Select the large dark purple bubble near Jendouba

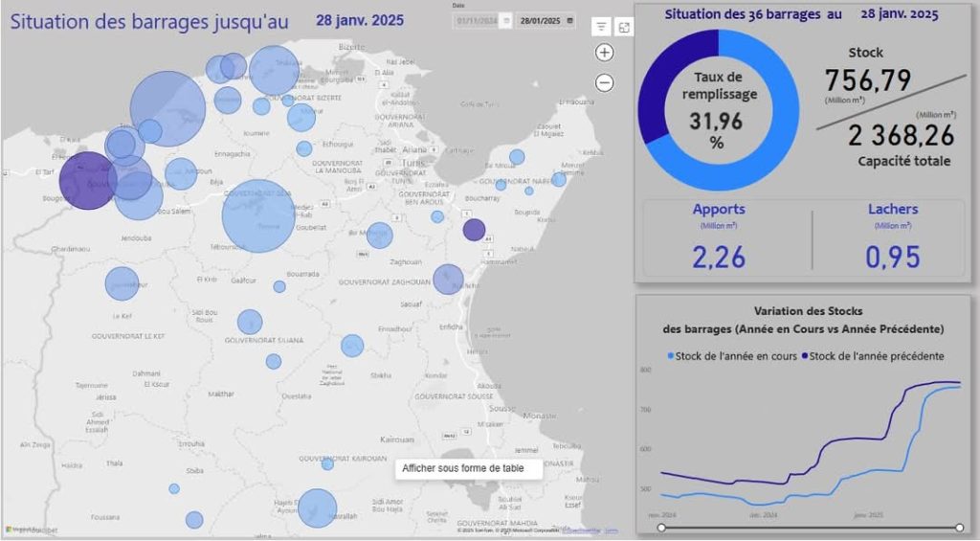(88, 180)
